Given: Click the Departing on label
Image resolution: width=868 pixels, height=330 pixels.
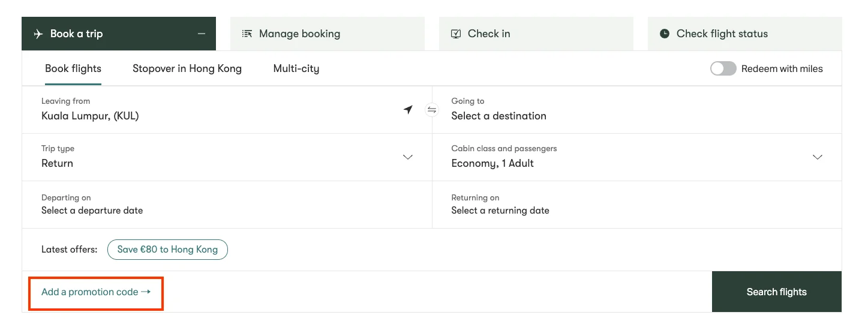Looking at the screenshot, I should tap(66, 197).
